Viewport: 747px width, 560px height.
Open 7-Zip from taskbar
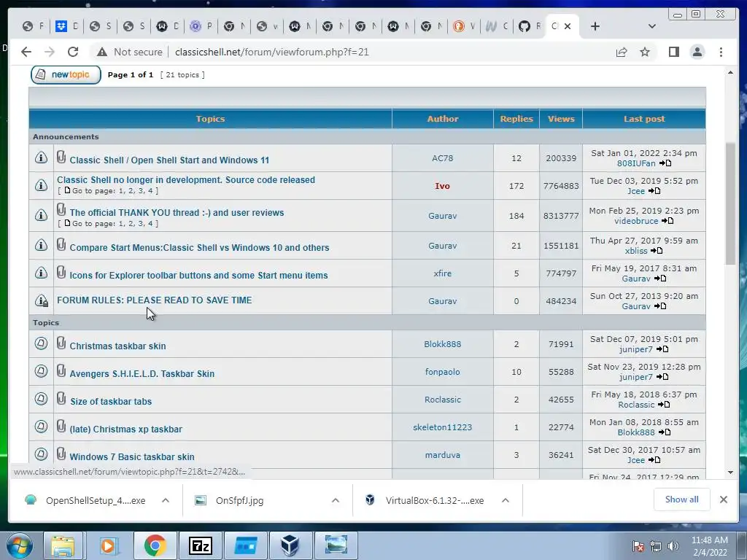pyautogui.click(x=200, y=545)
